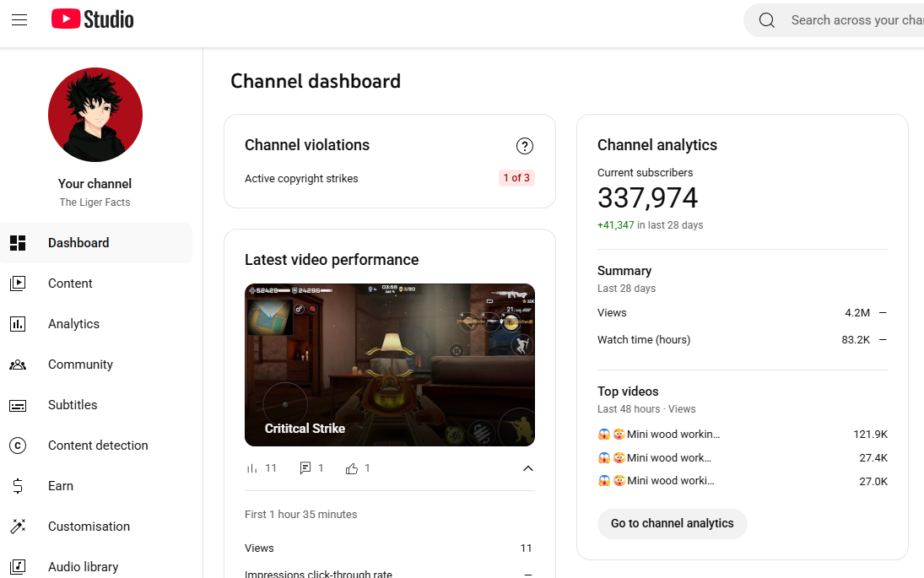924x578 pixels.
Task: Collapse the latest video performance details
Action: click(528, 468)
